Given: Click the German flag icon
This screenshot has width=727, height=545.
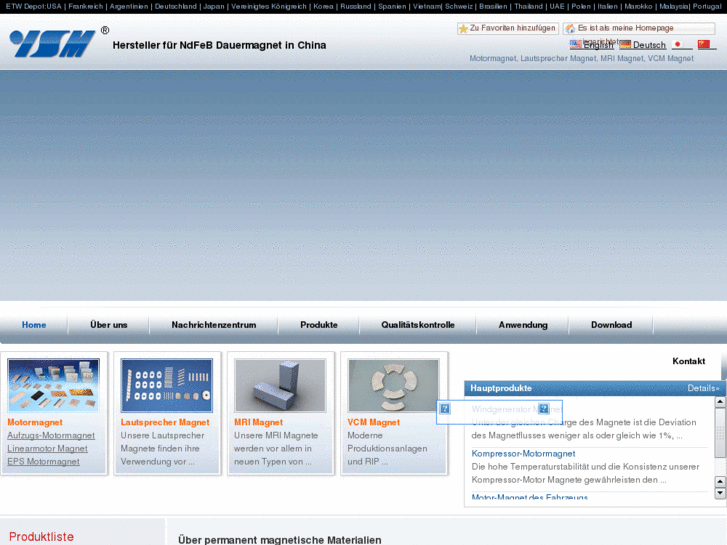Looking at the screenshot, I should click(625, 45).
